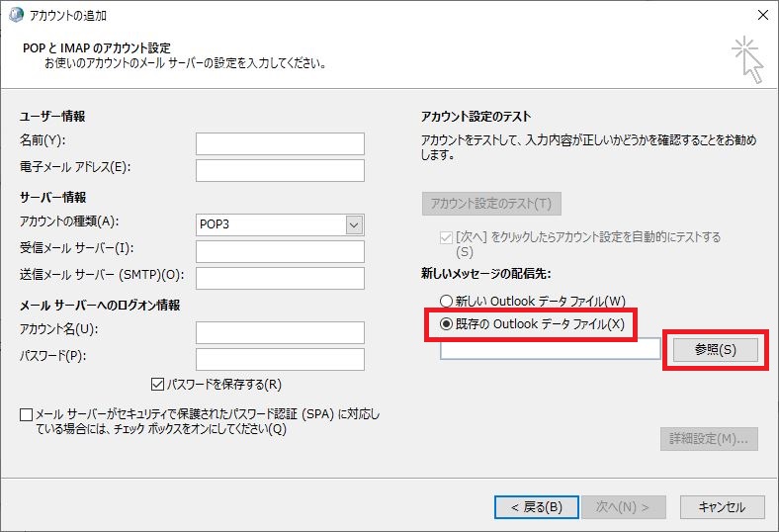Toggle the パスワードを保存する(R) checkbox
The height and width of the screenshot is (532, 779).
(x=157, y=385)
